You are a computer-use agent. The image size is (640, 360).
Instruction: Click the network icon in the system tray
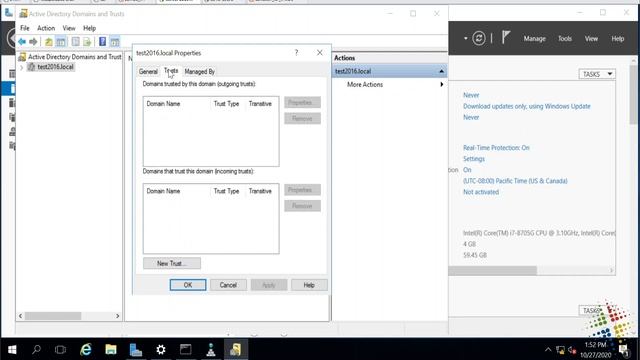tap(560, 350)
